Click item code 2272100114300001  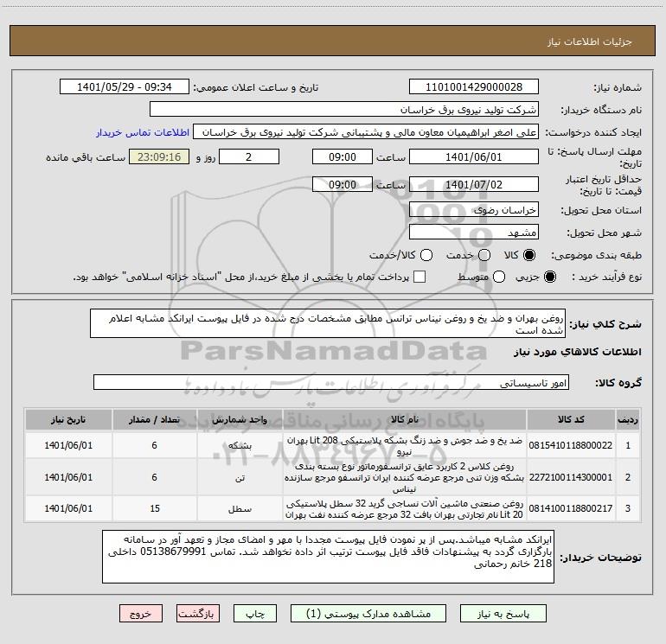[571, 477]
